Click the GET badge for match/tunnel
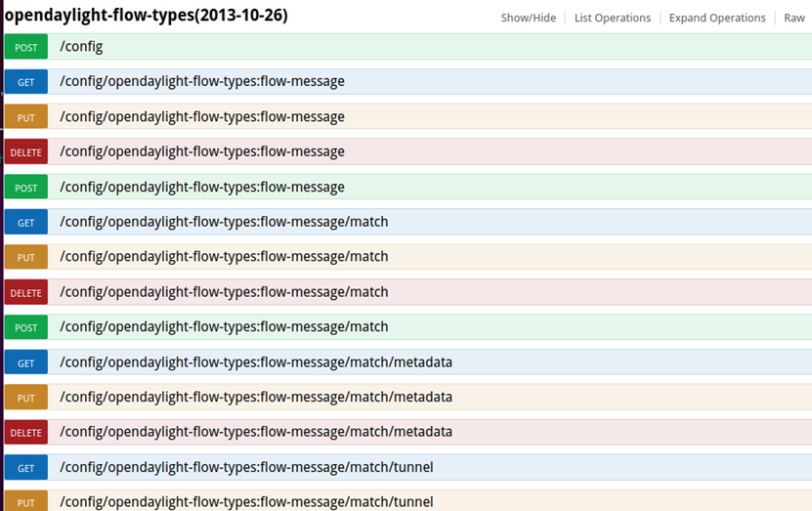 click(x=26, y=468)
